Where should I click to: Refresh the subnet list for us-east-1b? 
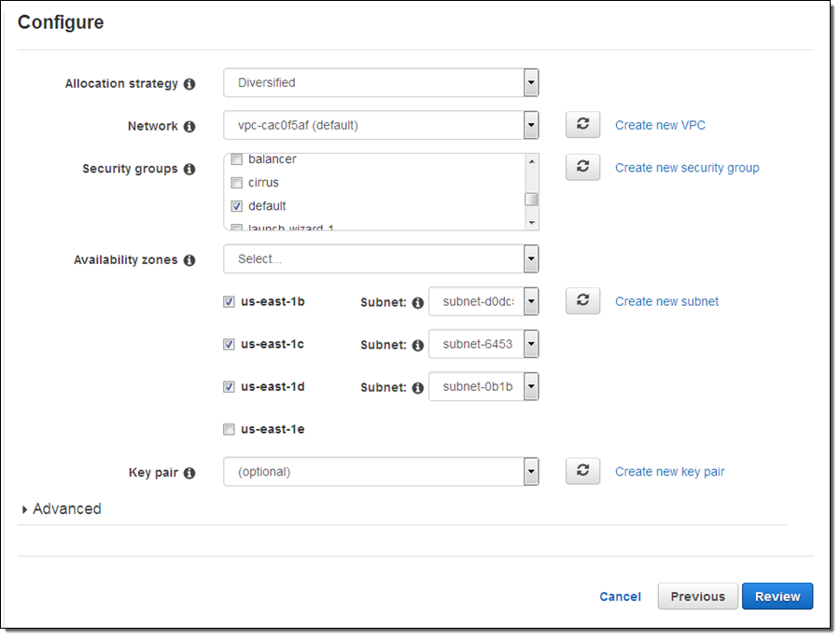(x=582, y=301)
